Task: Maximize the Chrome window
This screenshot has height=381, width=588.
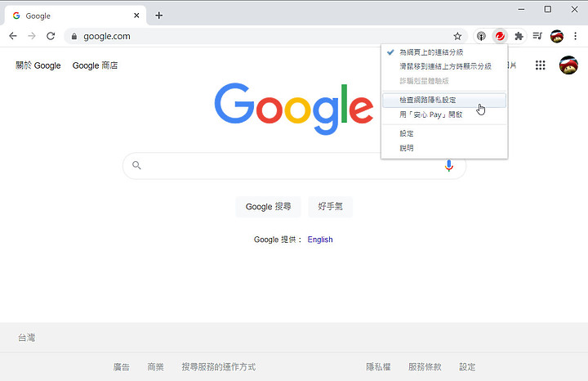Action: coord(548,9)
